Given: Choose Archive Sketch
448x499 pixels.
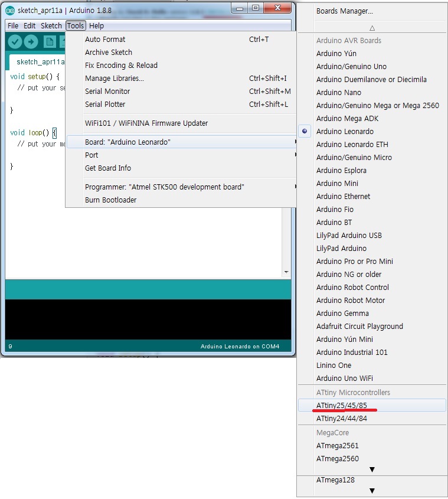Looking at the screenshot, I should pos(181,53).
